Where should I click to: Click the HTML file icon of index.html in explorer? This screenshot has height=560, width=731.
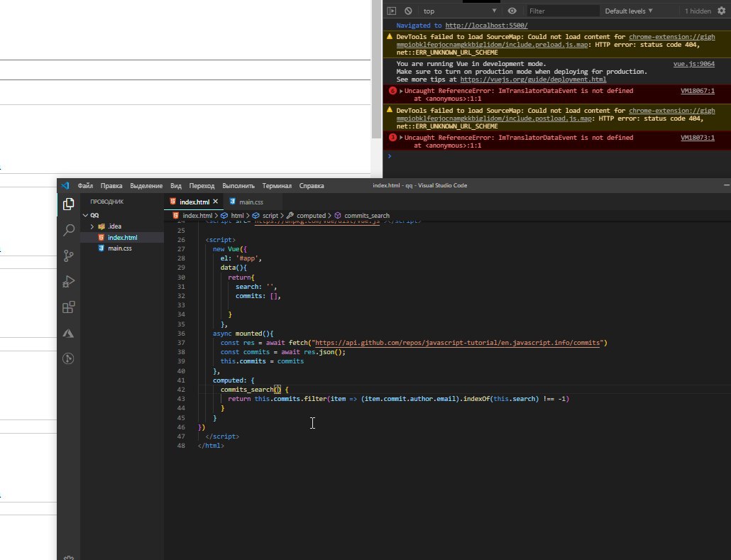(x=101, y=237)
